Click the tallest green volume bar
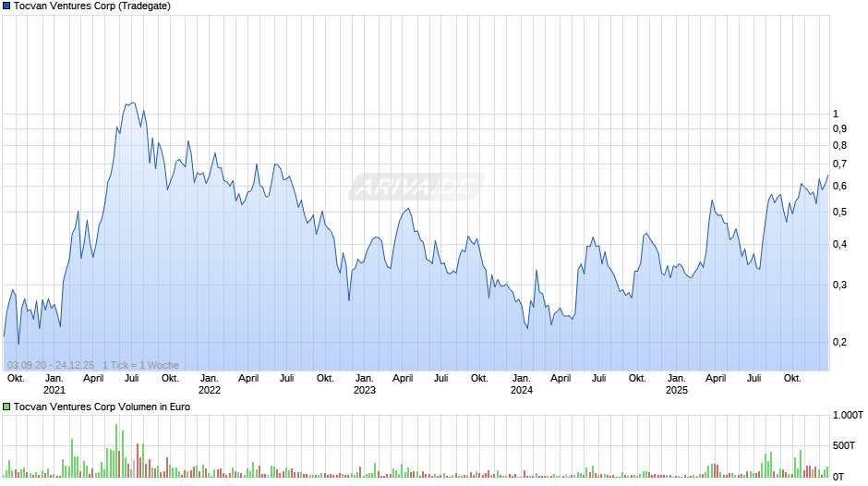 pyautogui.click(x=116, y=451)
